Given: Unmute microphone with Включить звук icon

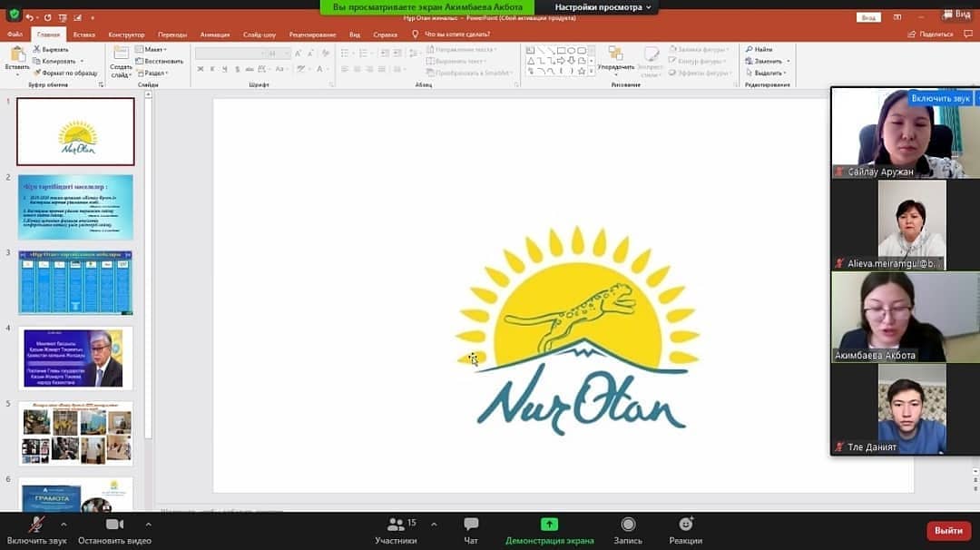Looking at the screenshot, I should coord(36,525).
